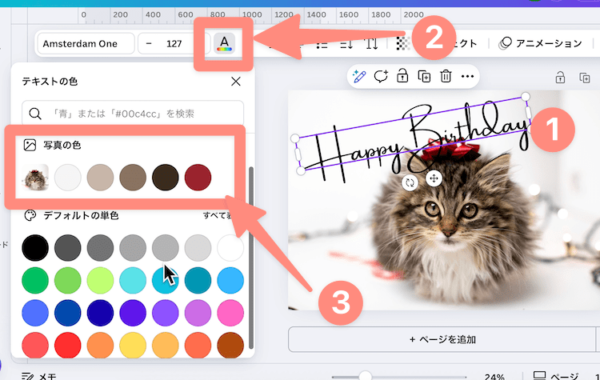
Task: Open the メモ notes button
Action: point(39,376)
